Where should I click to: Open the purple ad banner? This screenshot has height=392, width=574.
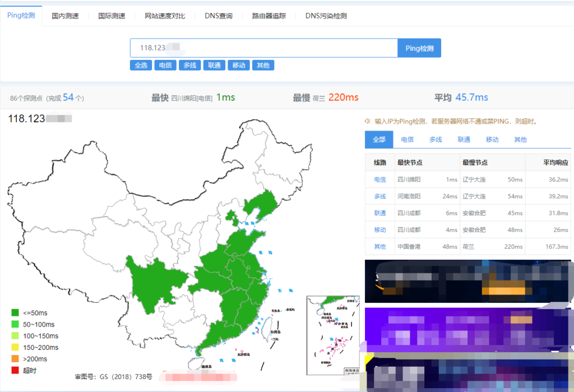pyautogui.click(x=468, y=328)
